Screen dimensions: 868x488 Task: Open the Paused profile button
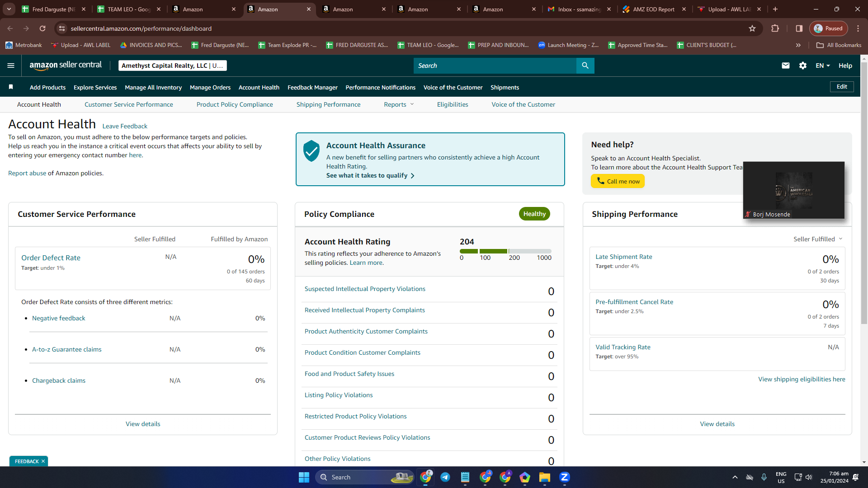tap(829, 28)
